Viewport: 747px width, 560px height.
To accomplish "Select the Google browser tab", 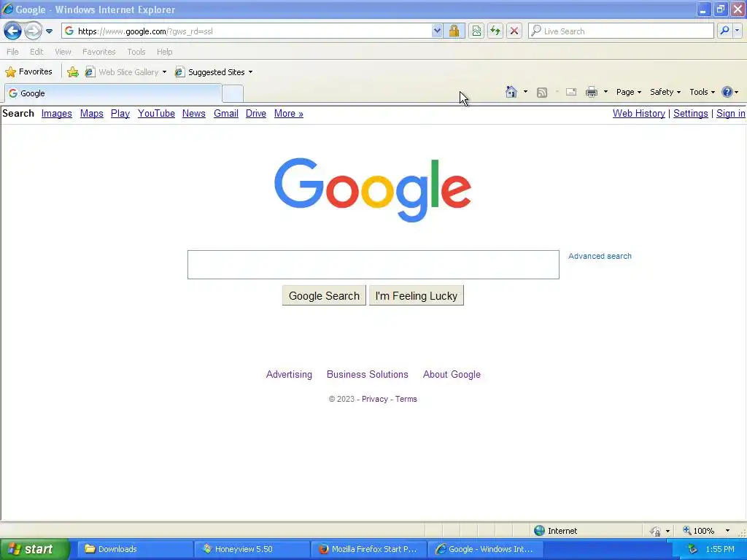I will (x=113, y=93).
